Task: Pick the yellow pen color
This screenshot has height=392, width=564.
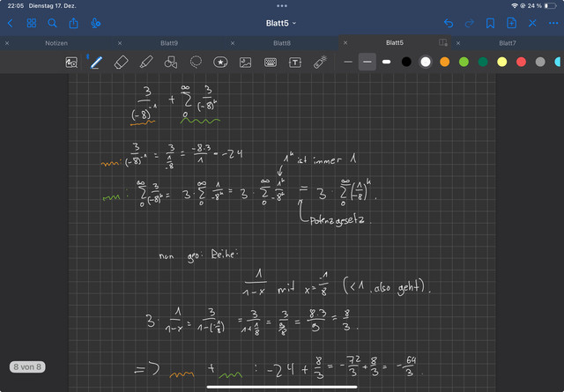Action: [501, 62]
